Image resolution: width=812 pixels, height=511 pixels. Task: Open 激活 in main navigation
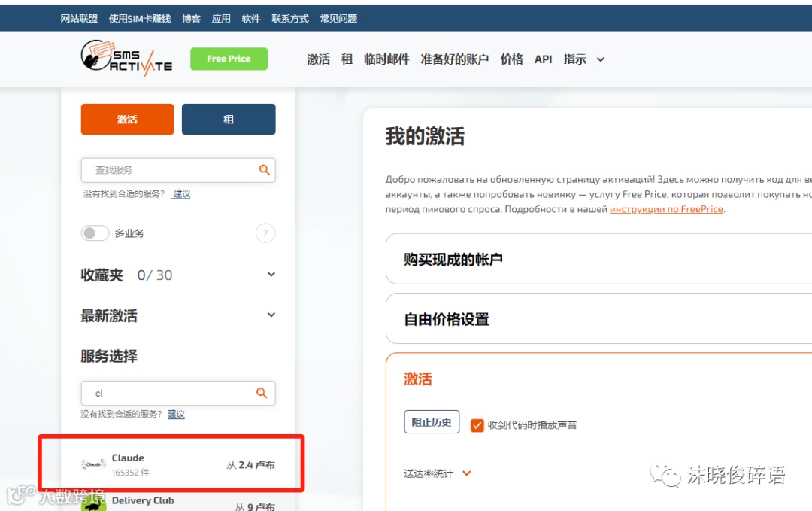[318, 59]
